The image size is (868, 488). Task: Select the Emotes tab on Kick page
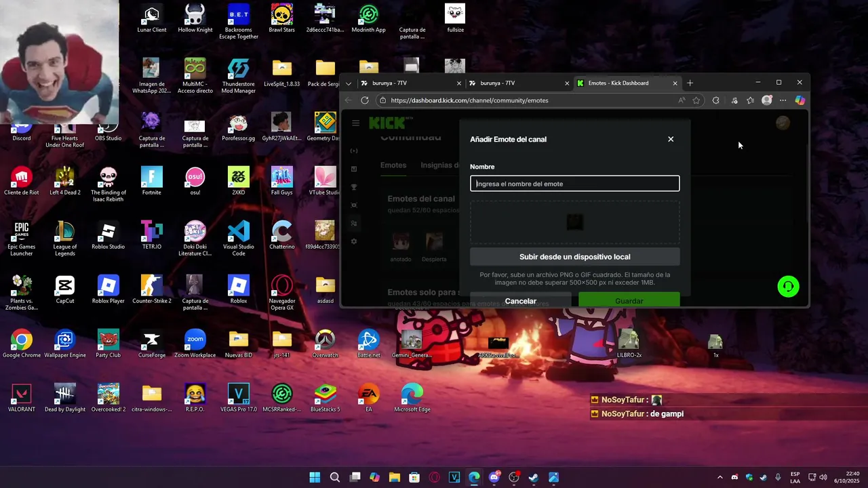coord(393,165)
